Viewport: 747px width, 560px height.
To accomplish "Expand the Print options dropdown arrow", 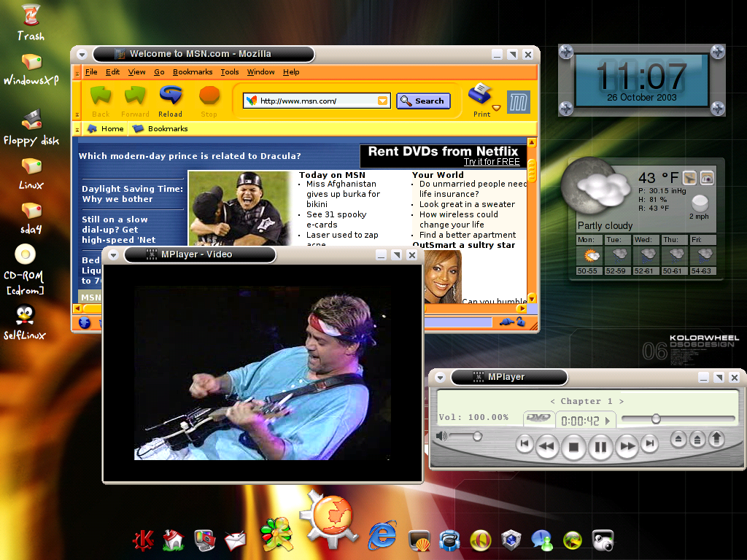I will click(496, 108).
